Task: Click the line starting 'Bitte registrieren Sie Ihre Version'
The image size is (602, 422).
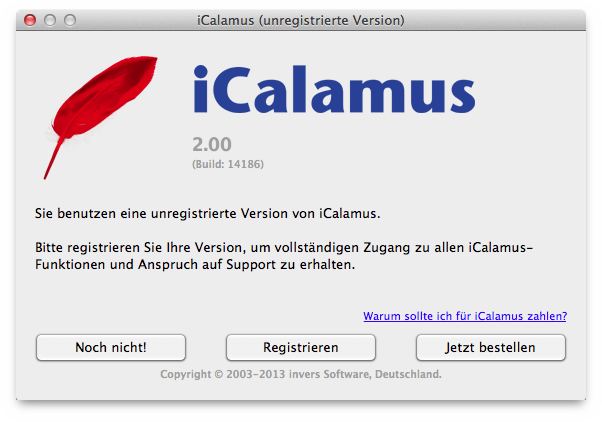Action: pyautogui.click(x=284, y=248)
